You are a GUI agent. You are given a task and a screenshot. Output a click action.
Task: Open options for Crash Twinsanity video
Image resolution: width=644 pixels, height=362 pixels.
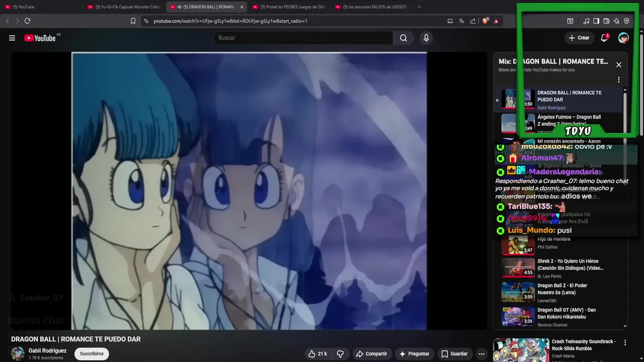click(625, 343)
